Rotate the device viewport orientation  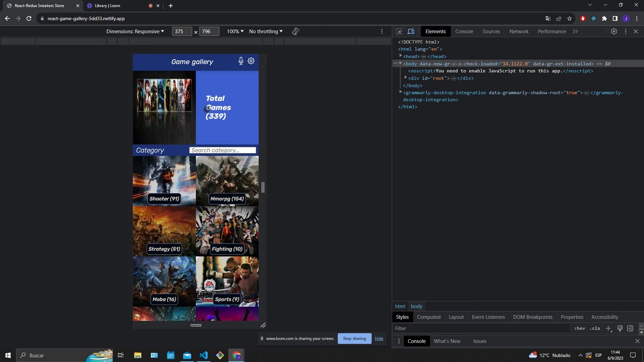point(295,31)
